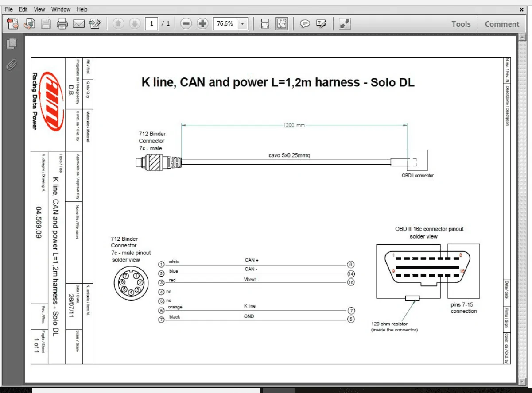Add sticky note comment icon

point(305,23)
